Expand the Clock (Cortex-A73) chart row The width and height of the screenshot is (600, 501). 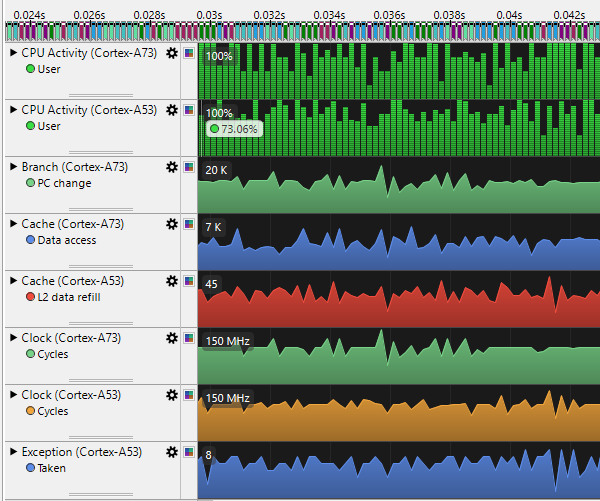tap(13, 338)
